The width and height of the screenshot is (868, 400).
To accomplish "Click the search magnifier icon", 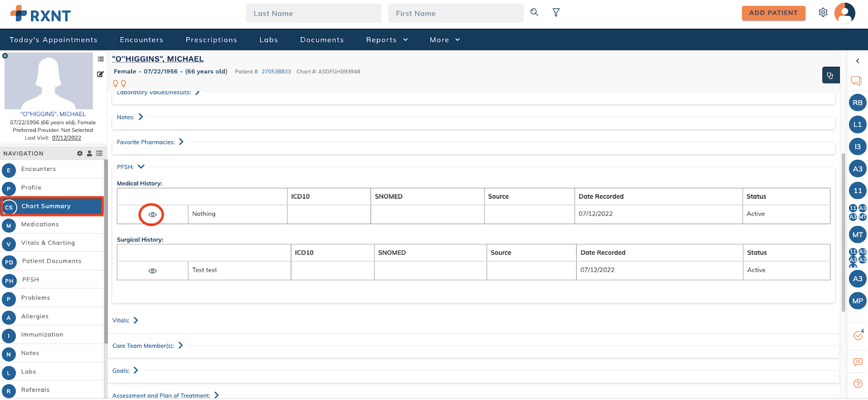I will point(534,12).
